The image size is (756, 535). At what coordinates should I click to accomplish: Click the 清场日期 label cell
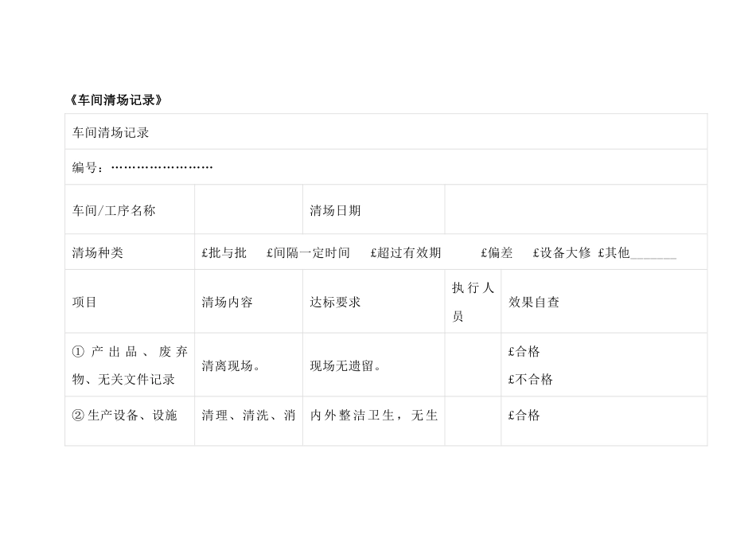[374, 210]
